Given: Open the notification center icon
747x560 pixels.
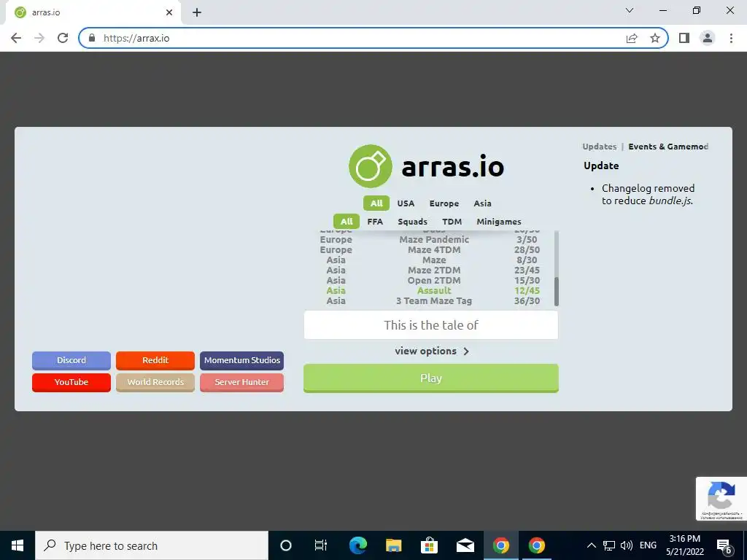Looking at the screenshot, I should pyautogui.click(x=724, y=546).
